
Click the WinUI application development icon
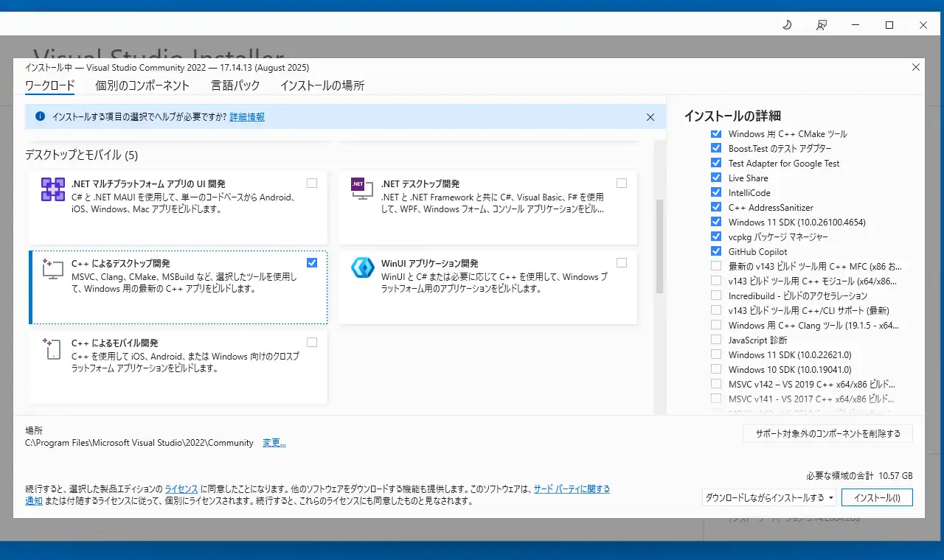[362, 267]
